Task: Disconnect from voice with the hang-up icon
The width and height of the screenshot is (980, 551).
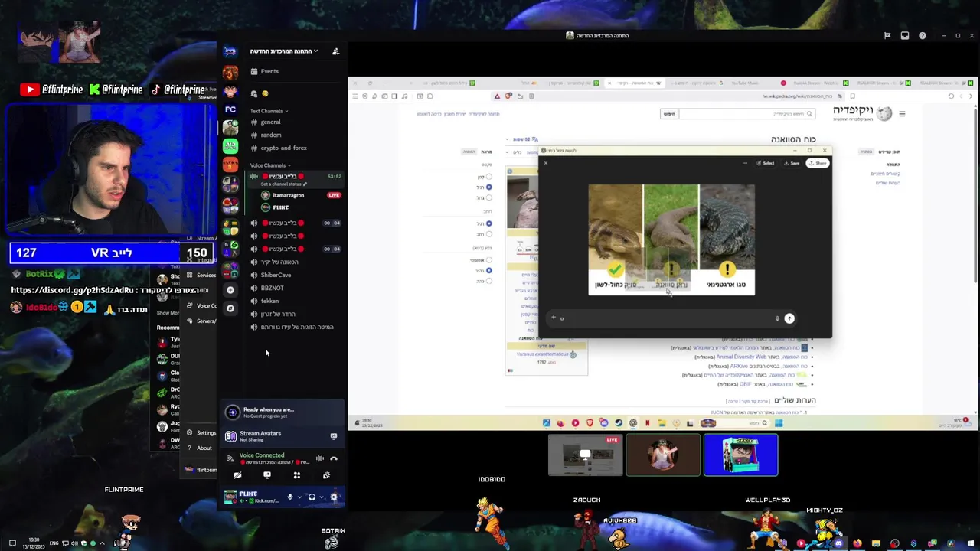Action: pos(334,458)
